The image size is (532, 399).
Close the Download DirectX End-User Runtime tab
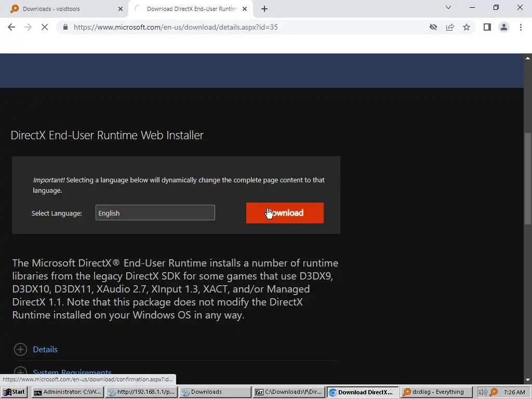click(x=245, y=9)
